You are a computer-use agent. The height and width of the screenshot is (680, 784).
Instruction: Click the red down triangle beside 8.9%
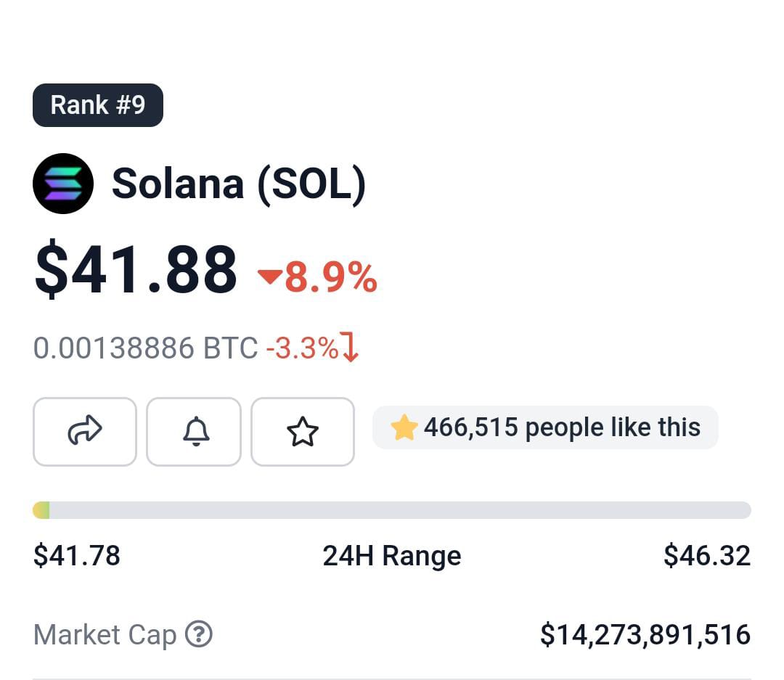pos(270,276)
